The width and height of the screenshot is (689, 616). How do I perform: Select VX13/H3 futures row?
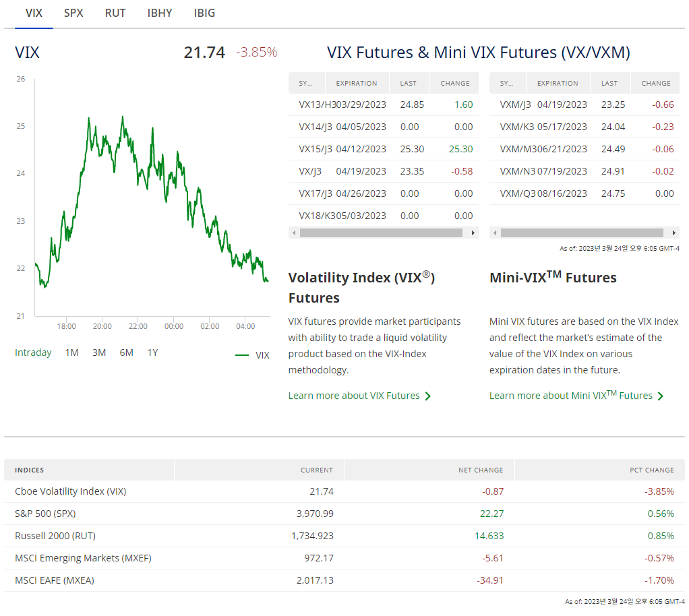pyautogui.click(x=384, y=104)
